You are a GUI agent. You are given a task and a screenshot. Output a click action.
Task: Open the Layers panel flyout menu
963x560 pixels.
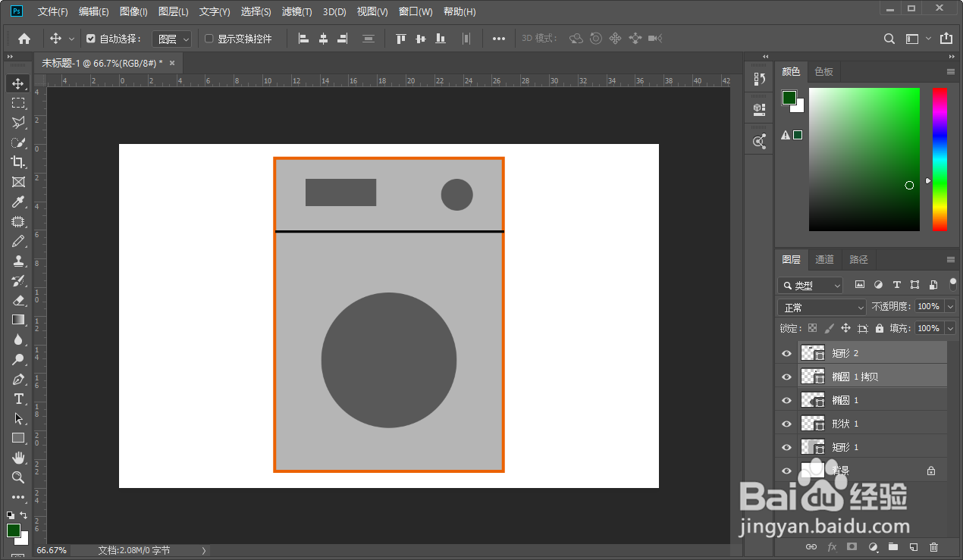point(951,259)
